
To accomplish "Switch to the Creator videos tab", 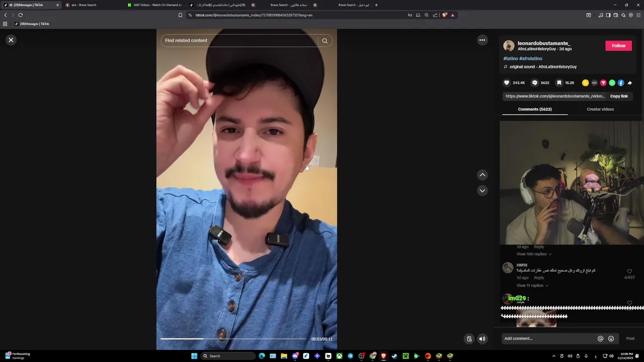I will (x=600, y=109).
